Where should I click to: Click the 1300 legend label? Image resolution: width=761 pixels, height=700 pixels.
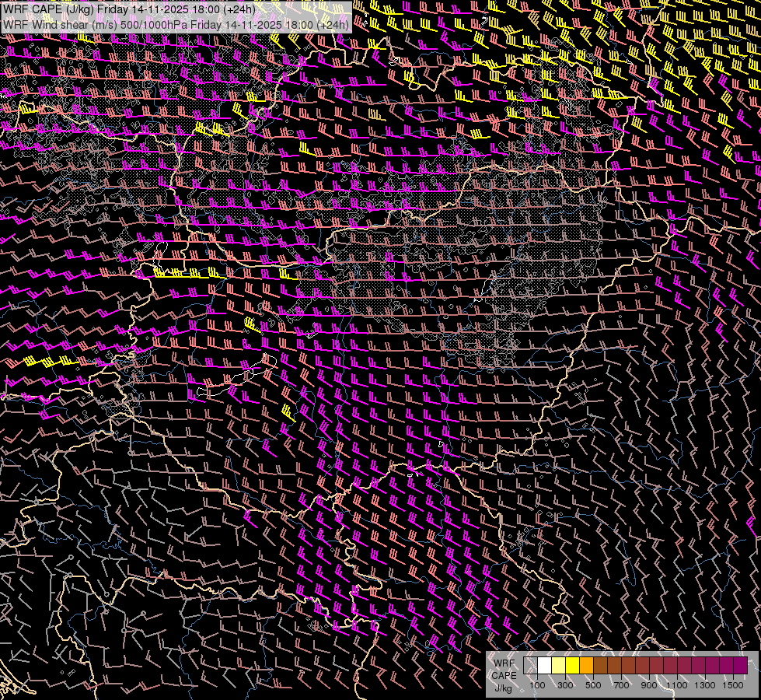(705, 685)
